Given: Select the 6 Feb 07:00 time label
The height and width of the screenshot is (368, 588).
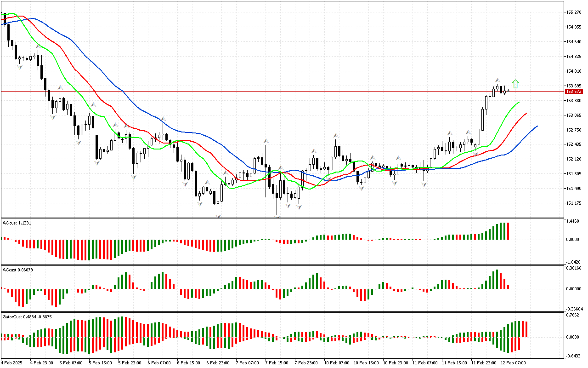Looking at the screenshot, I should 159,362.
